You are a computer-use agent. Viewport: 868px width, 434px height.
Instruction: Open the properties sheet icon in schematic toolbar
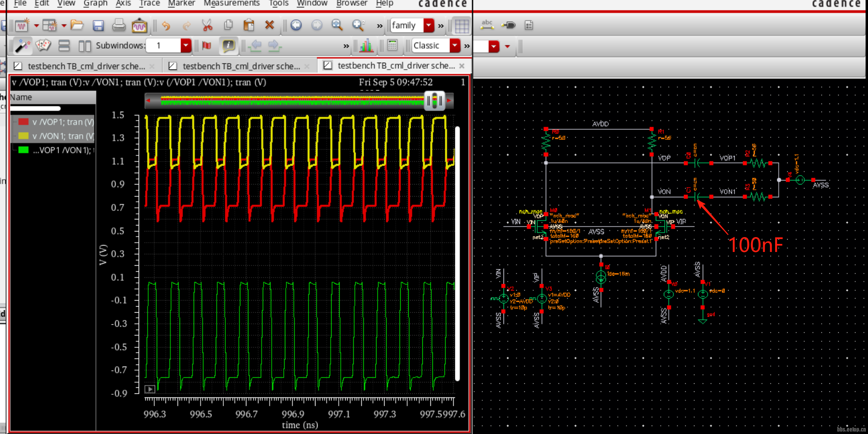[529, 25]
